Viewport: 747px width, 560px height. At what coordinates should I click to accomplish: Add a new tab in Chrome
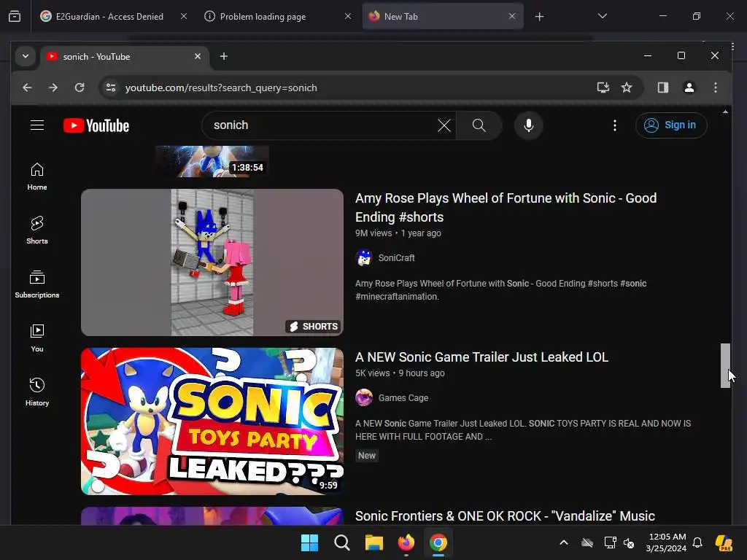223,56
